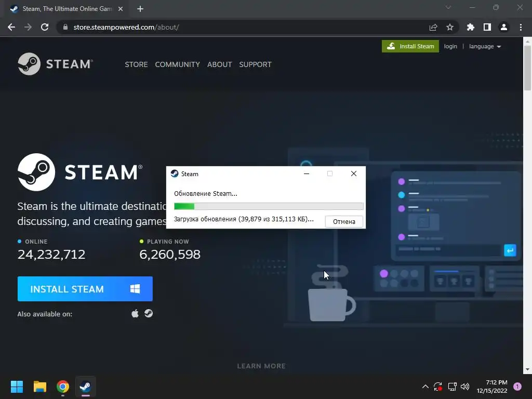Screen dimensions: 532x399
Task: Click the padlock site info icon
Action: (x=65, y=27)
